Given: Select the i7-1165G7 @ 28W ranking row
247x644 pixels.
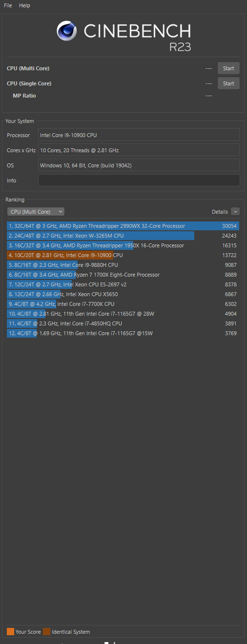Looking at the screenshot, I should [123, 314].
